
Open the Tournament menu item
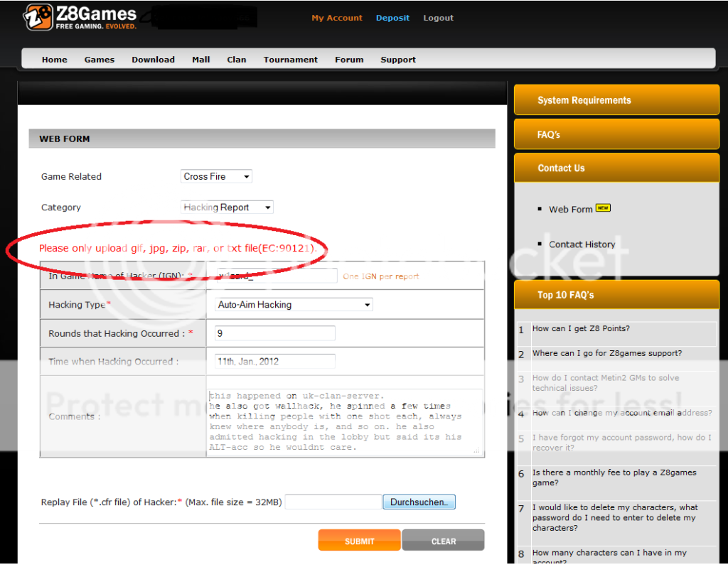click(x=290, y=60)
